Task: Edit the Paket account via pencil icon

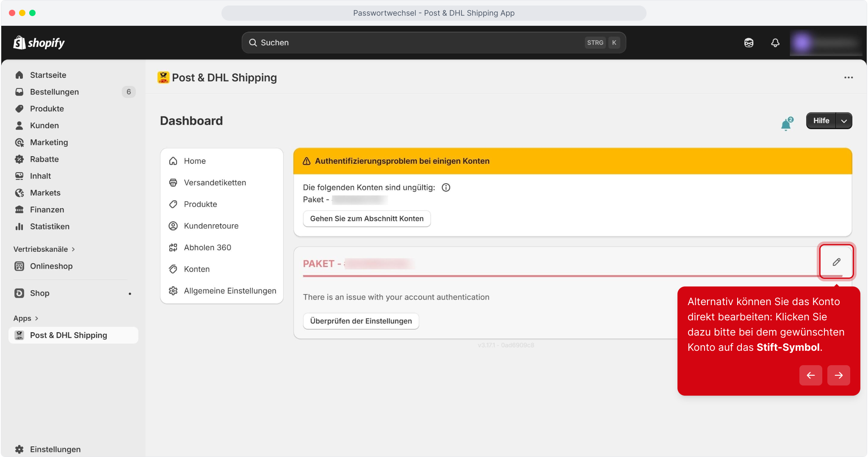Action: pos(836,262)
